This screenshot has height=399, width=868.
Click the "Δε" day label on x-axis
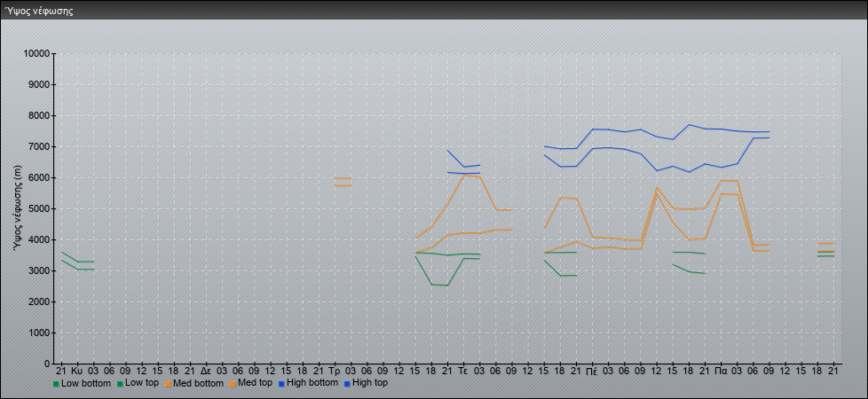pyautogui.click(x=205, y=371)
